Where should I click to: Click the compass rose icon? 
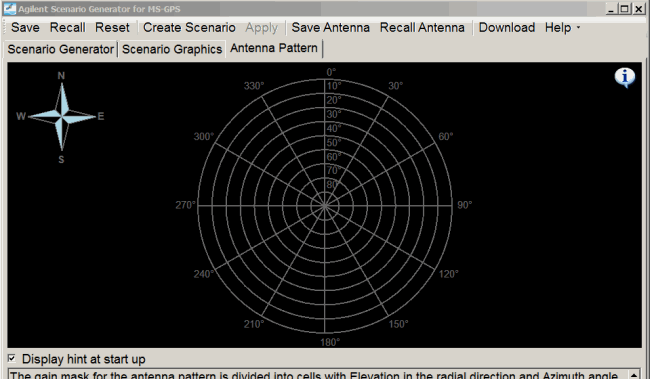click(x=61, y=117)
